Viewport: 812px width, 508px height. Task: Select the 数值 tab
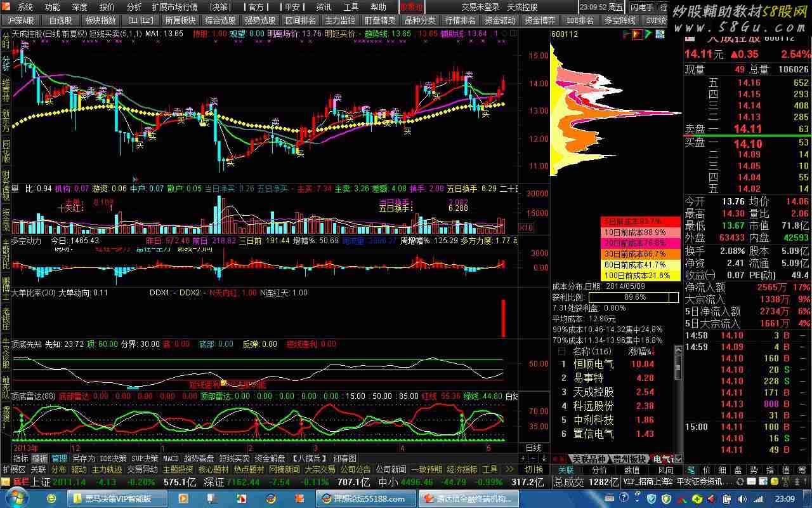click(632, 470)
